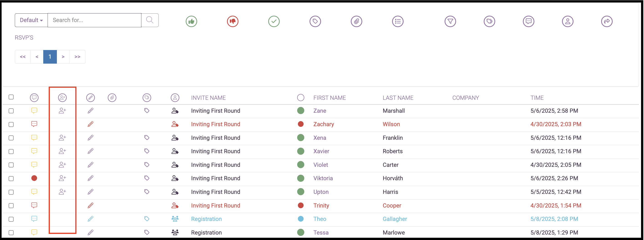Check the box for Violet Carter

click(11, 165)
